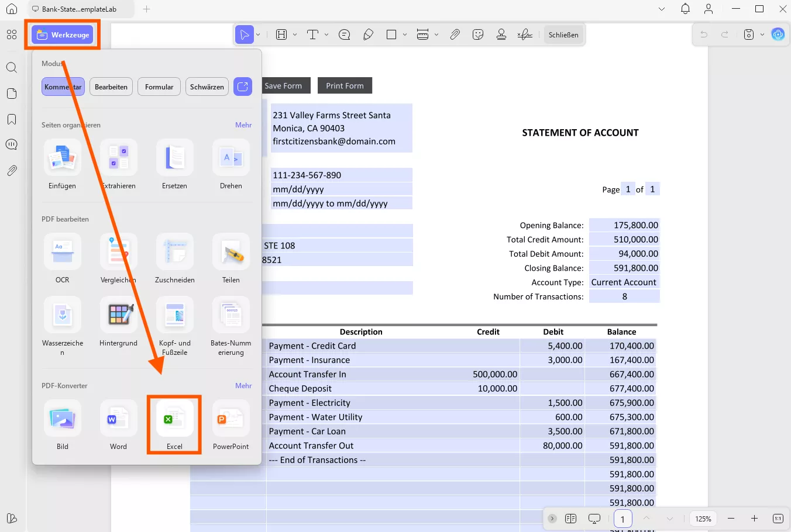Open the text tool dropdown

click(325, 34)
